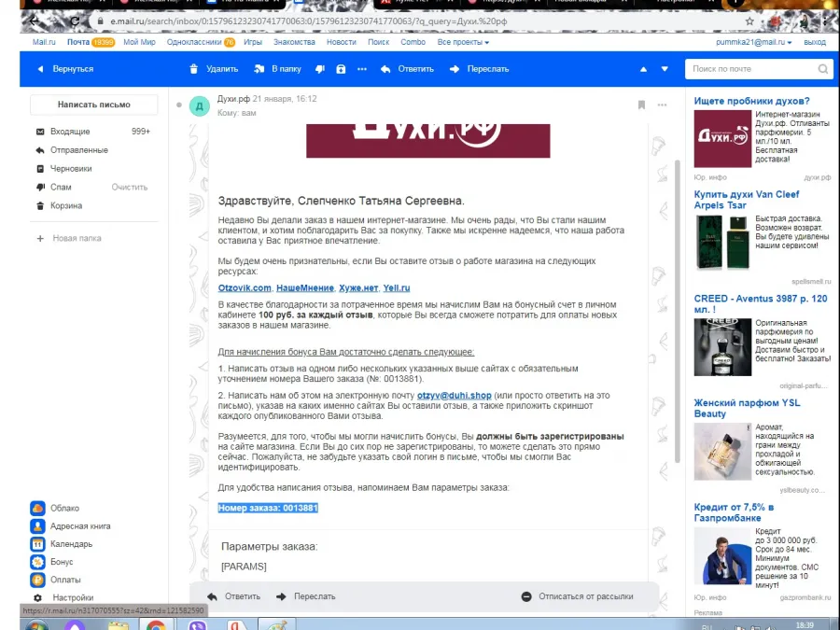Screen dimensions: 840x630
Task: Forward with the Переслать toolbar button
Action: point(480,69)
